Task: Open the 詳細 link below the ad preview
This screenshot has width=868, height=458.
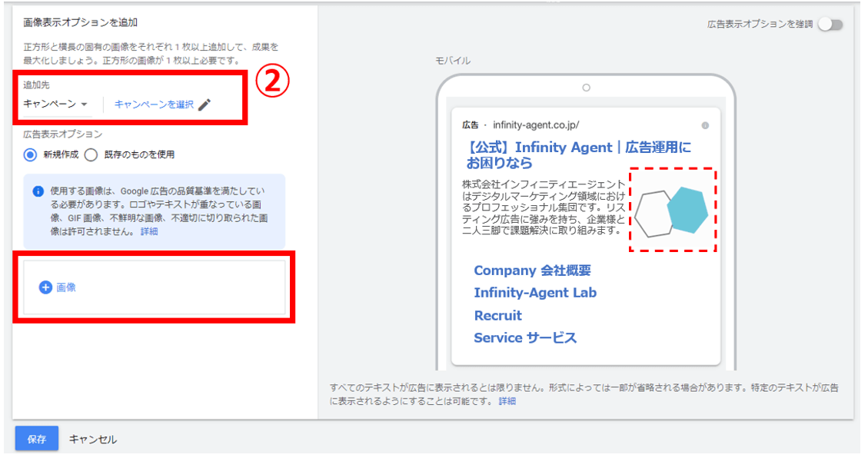Action: coord(507,403)
